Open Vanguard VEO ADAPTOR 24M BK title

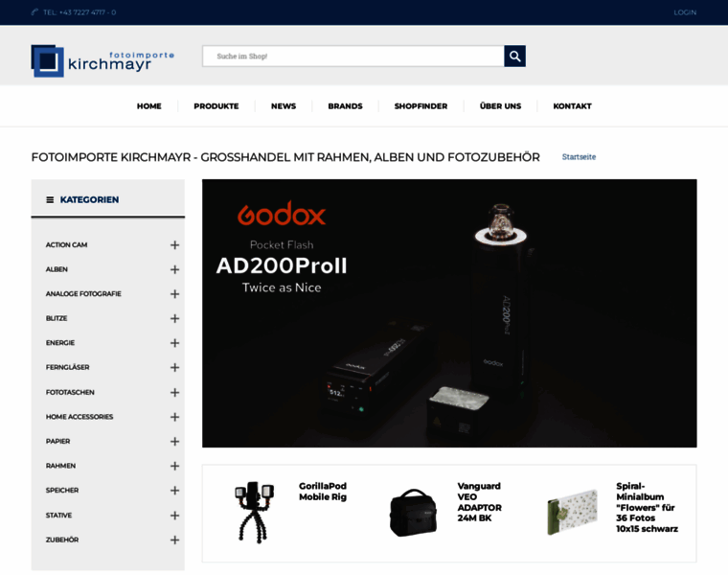coord(480,502)
